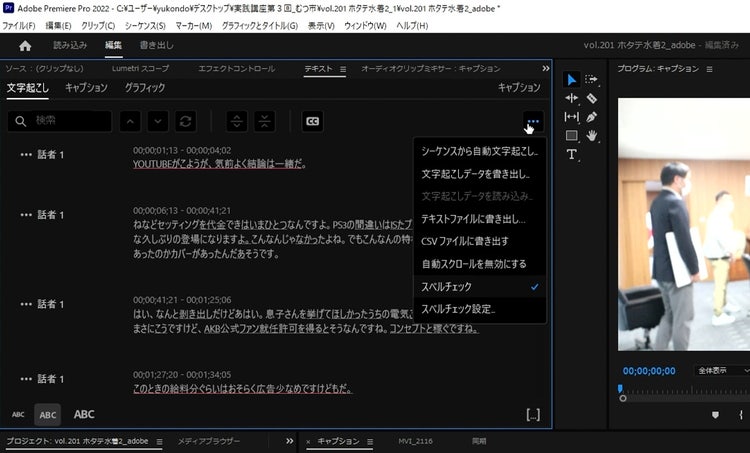
Task: Select the Track Select Forward tool
Action: pyautogui.click(x=591, y=79)
